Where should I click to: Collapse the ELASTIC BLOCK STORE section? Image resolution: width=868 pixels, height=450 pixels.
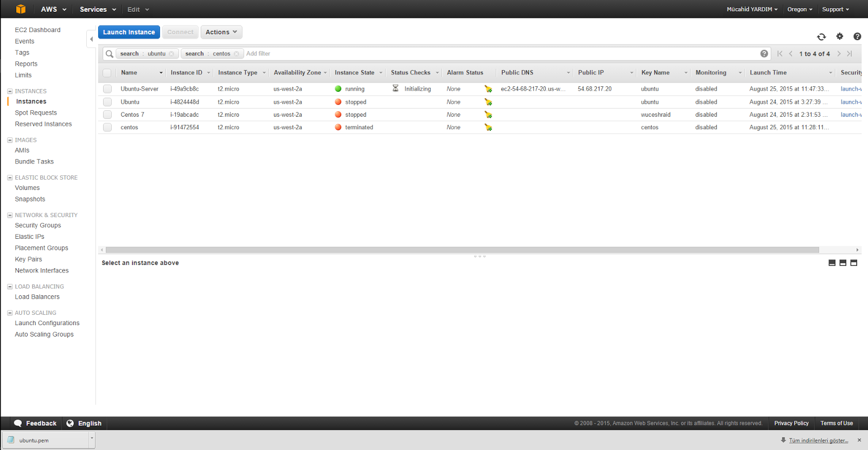10,178
